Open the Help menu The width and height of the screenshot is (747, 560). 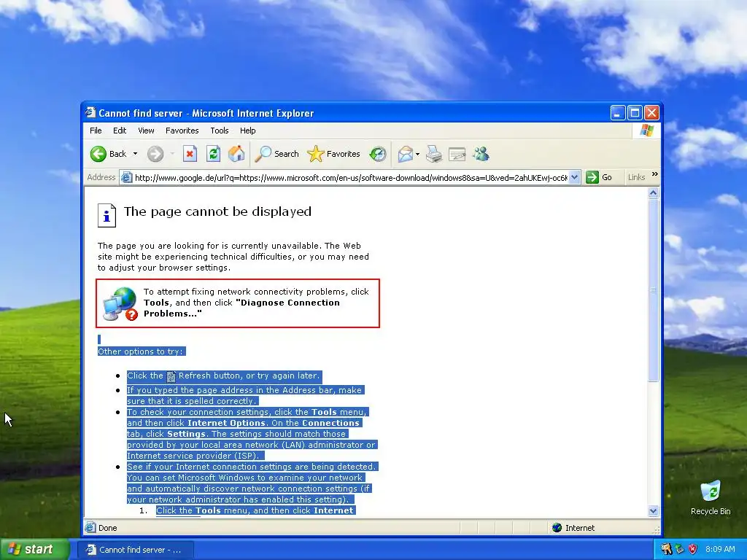(x=248, y=131)
